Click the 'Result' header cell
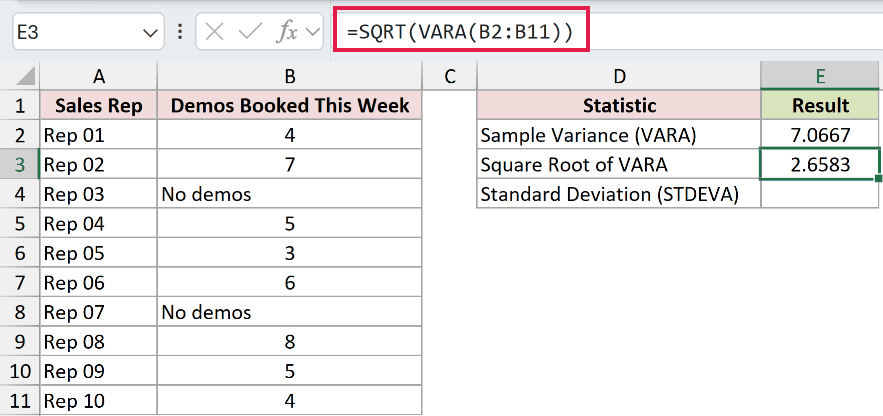 (x=820, y=105)
